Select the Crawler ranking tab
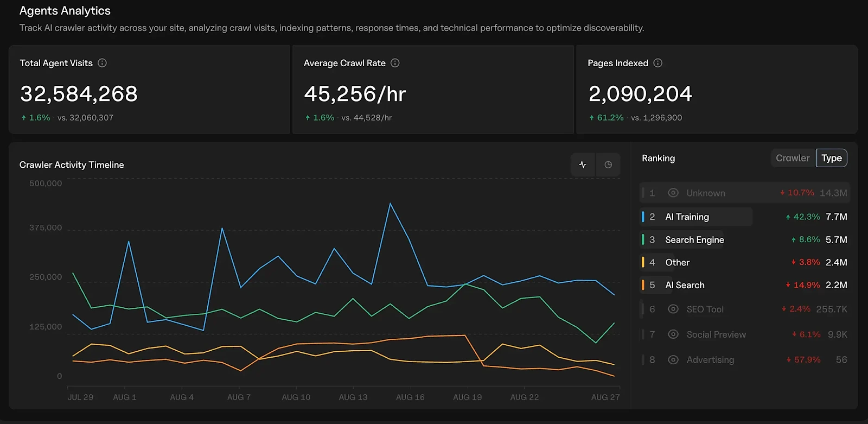The image size is (868, 424). 793,158
